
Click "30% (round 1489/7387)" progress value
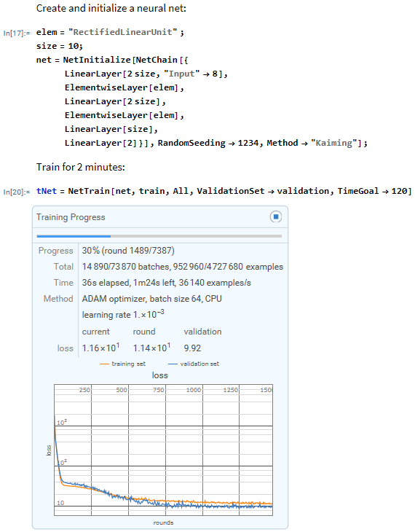128,251
